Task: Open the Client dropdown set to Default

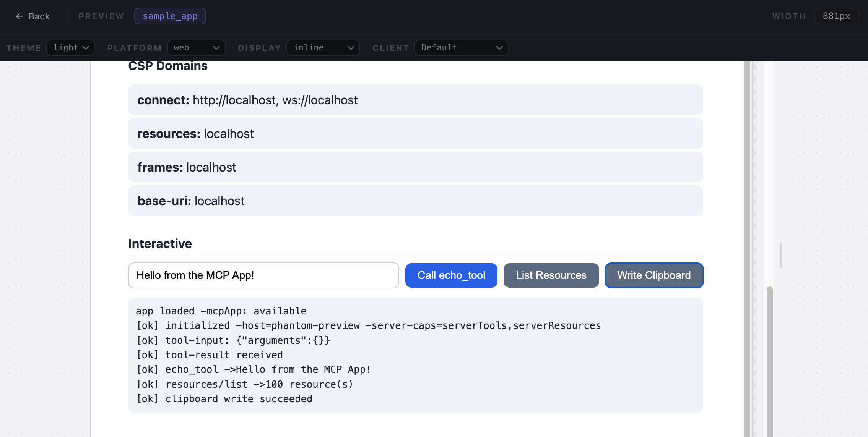Action: [462, 48]
